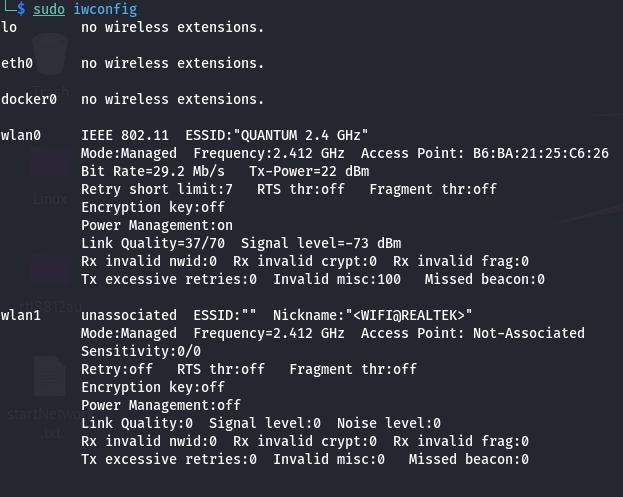The image size is (623, 497).
Task: Click the Tx-Power=22 dBm text
Action: pyautogui.click(x=309, y=171)
